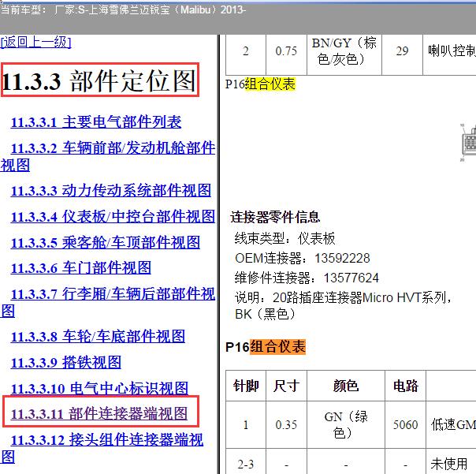This screenshot has width=476, height=474.
Task: Click 维修件连接器 number 13577624
Action: coord(351,278)
